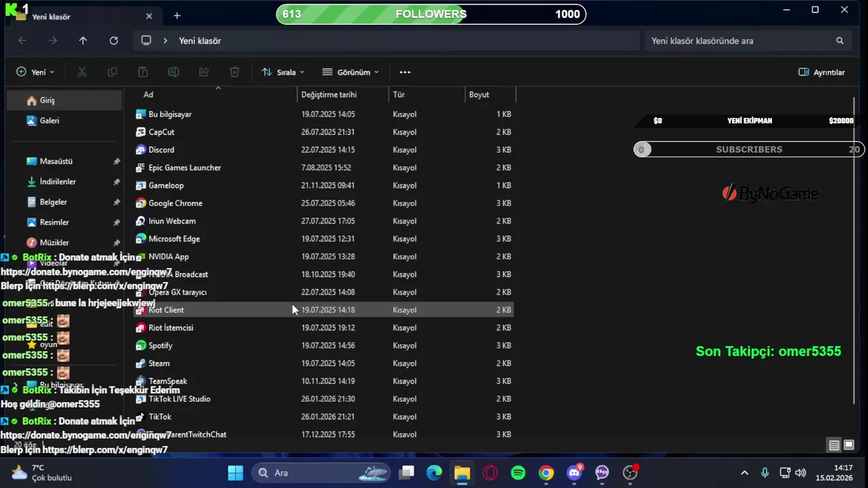Select the Riot İstemcisi shortcut
This screenshot has width=868, height=488.
point(323,327)
